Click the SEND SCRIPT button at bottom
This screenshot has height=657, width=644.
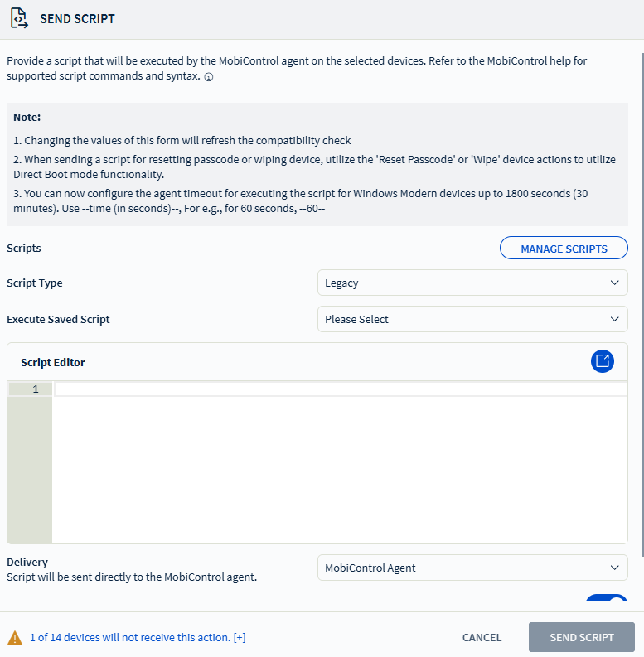pyautogui.click(x=582, y=637)
